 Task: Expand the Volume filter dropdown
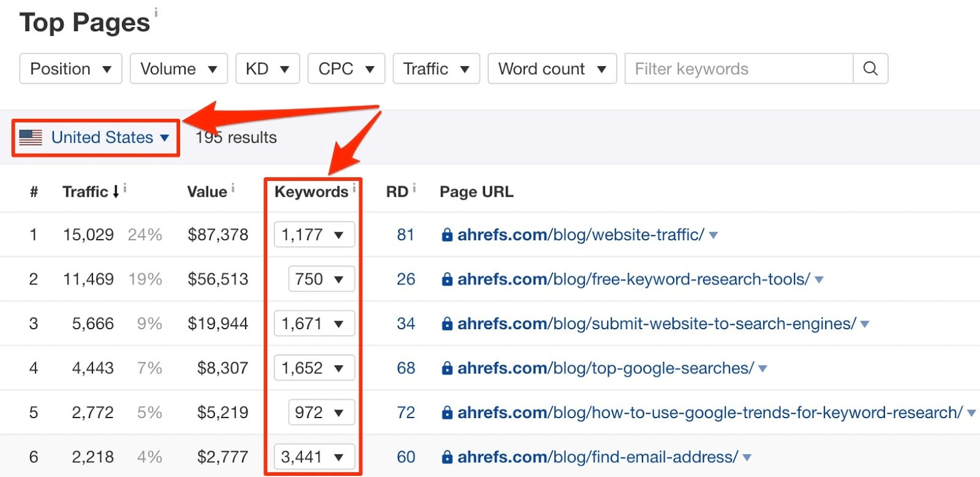click(178, 69)
